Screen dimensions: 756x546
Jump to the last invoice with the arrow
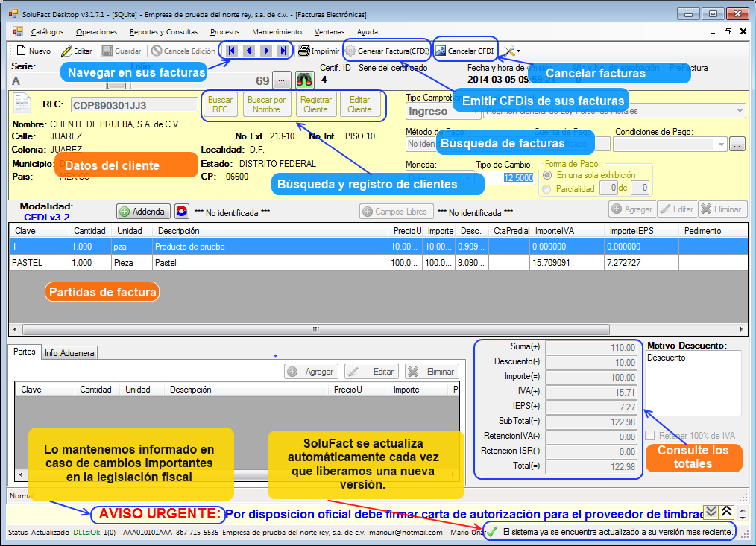point(283,51)
